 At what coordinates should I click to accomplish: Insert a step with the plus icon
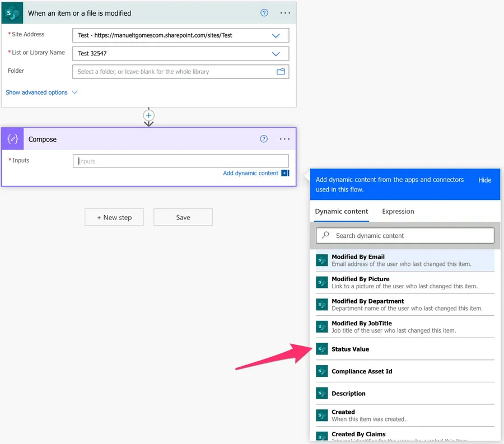148,115
